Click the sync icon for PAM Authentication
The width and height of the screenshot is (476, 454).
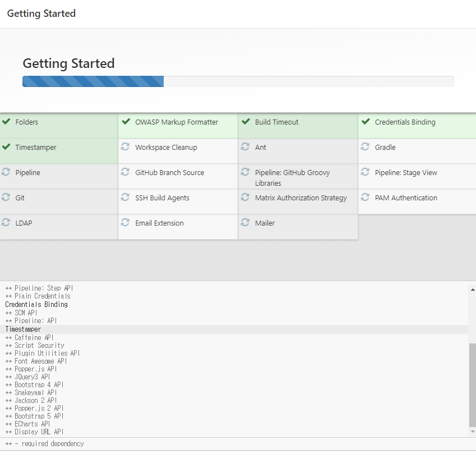365,197
